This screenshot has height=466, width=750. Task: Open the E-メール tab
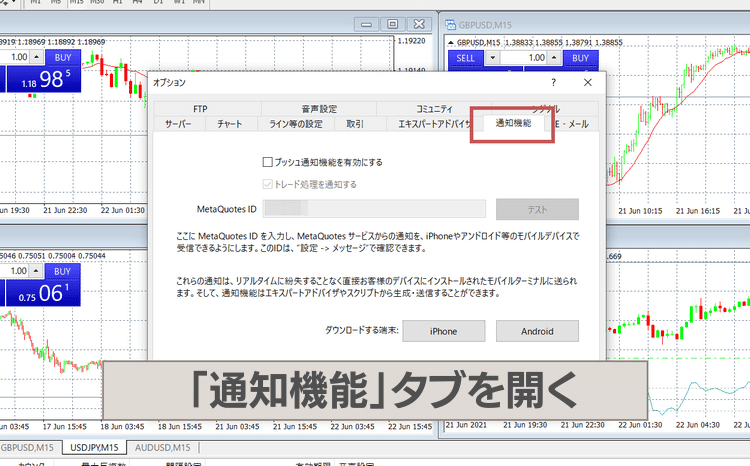pos(572,124)
